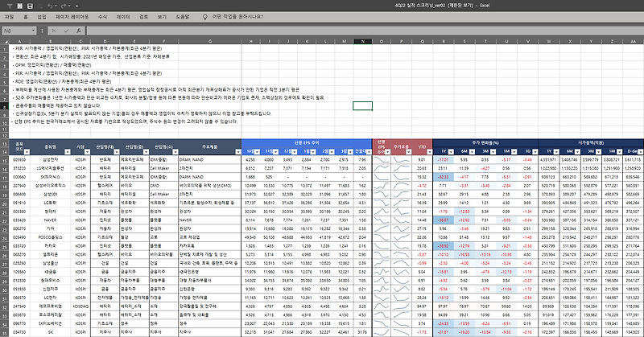Click the 주가흐름 sparkline in 삼성전자 row

pos(401,160)
